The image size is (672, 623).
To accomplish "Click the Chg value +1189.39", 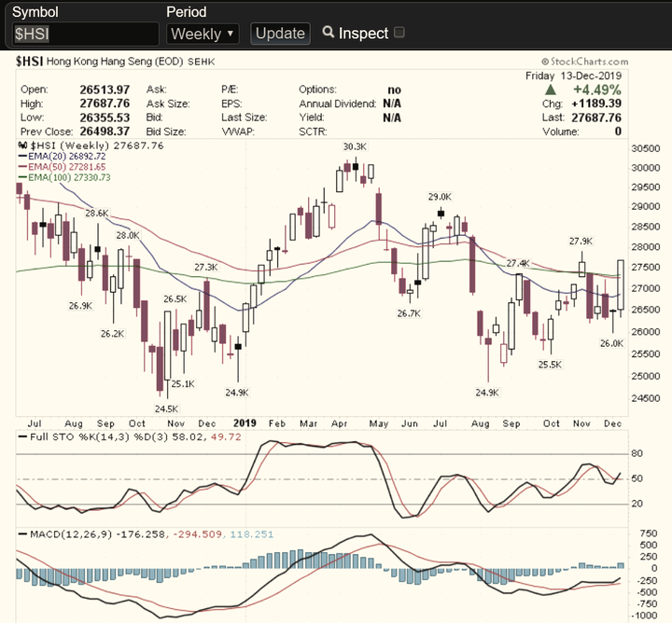I will click(x=596, y=104).
